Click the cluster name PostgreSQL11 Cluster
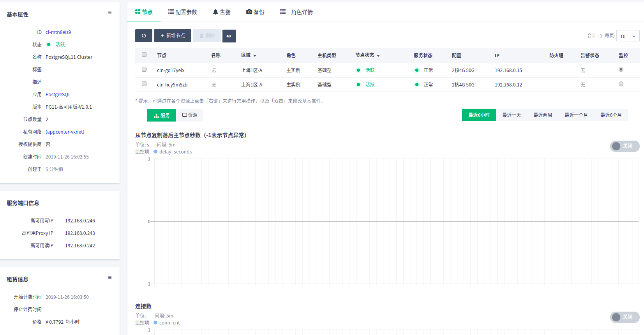 coord(69,57)
